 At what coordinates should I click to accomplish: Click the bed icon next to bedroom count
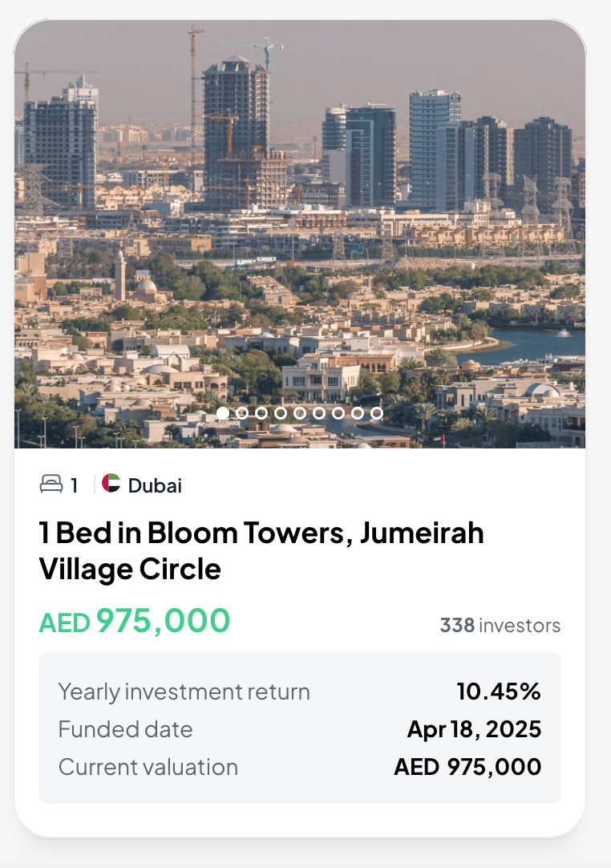coord(51,485)
